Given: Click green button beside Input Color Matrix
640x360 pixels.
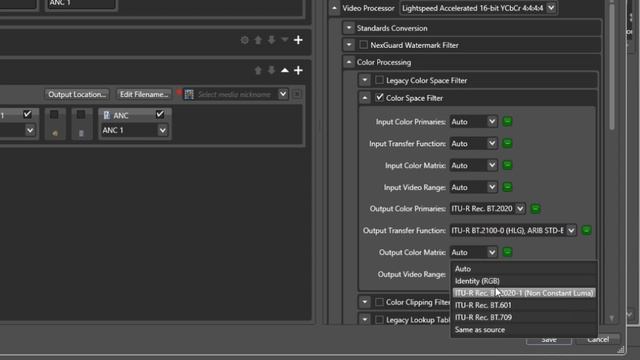Looking at the screenshot, I should click(507, 165).
